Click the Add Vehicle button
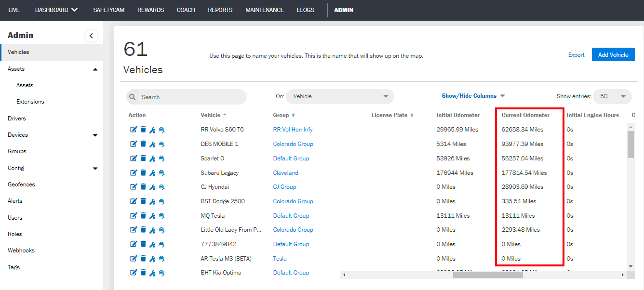Image resolution: width=644 pixels, height=290 pixels. 613,55
